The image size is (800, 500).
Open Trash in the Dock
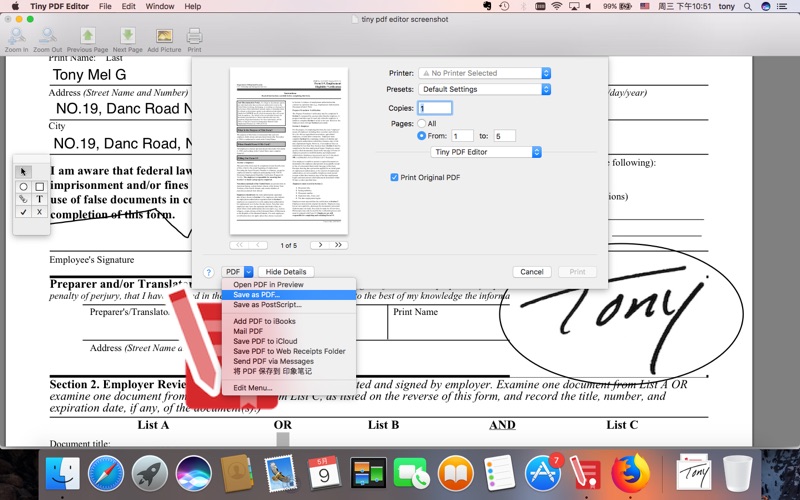click(737, 473)
